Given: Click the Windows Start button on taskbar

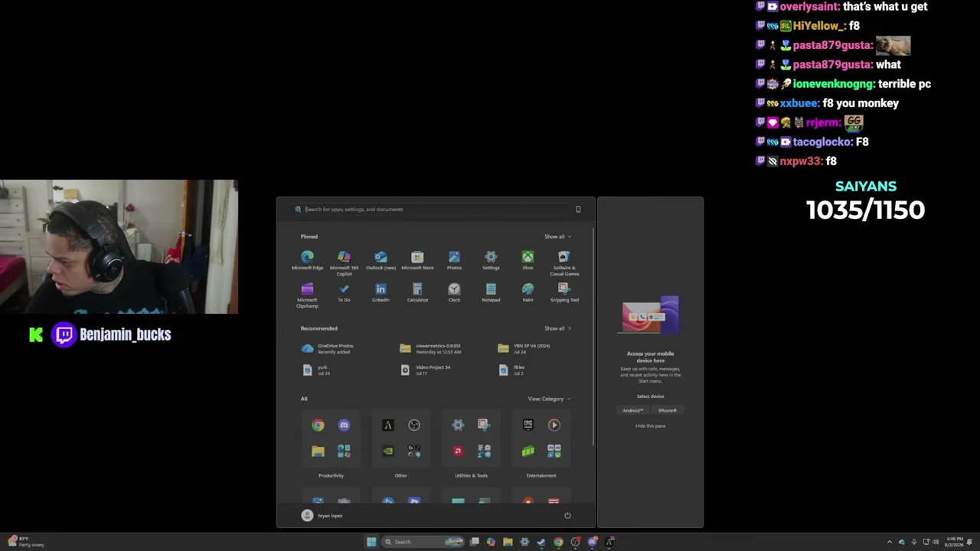Looking at the screenshot, I should pos(371,542).
